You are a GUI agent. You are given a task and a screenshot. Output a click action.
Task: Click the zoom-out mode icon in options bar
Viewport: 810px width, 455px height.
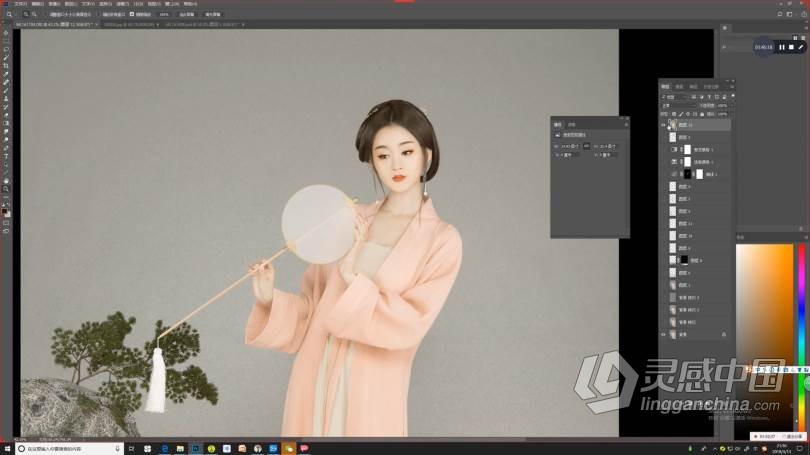(x=34, y=14)
